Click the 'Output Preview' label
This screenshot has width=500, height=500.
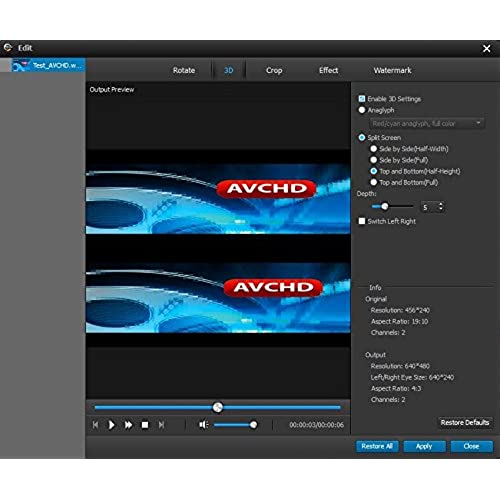(112, 90)
